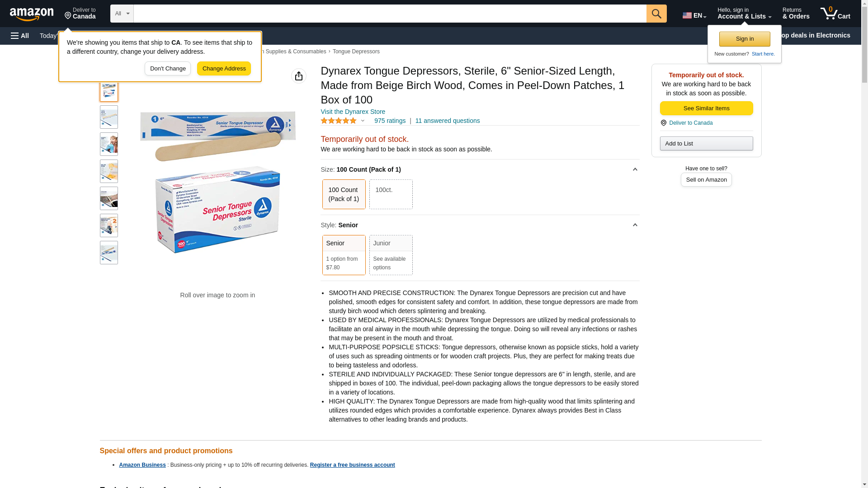Click the share icon above product image
Image resolution: width=868 pixels, height=488 pixels.
coord(299,76)
